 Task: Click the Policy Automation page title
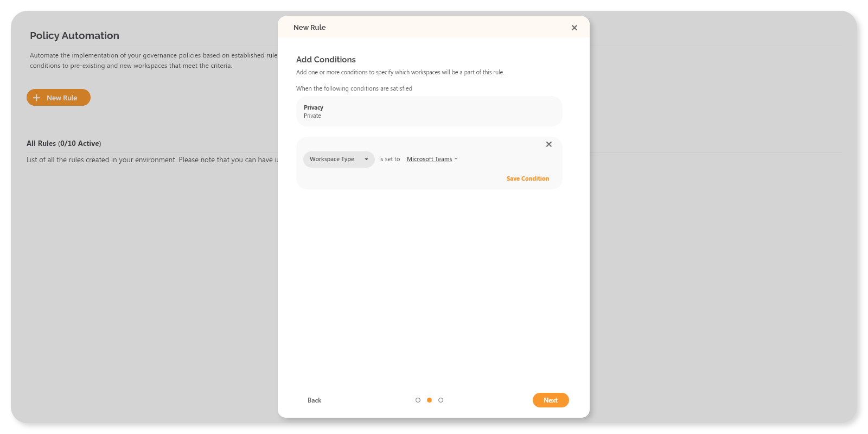click(74, 36)
